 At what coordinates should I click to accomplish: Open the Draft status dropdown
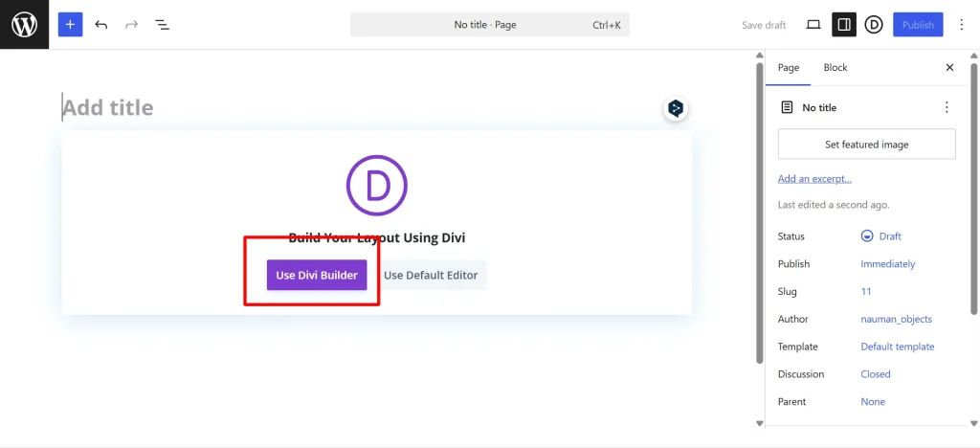pyautogui.click(x=880, y=236)
